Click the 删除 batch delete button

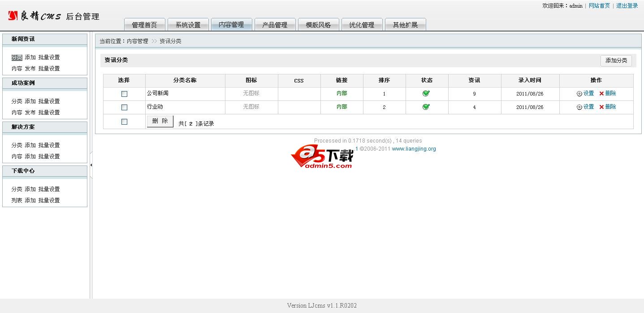tap(160, 121)
